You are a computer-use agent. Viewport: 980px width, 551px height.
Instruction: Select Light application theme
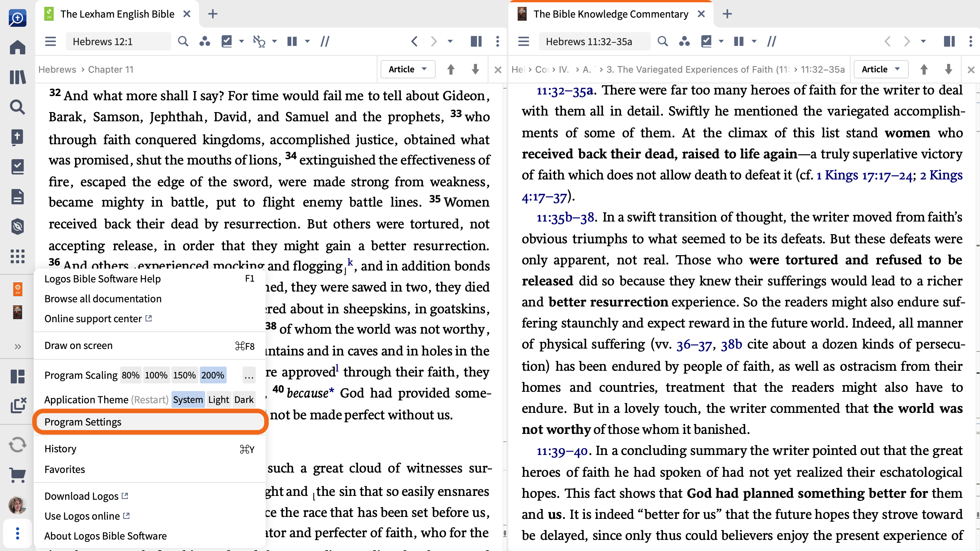click(219, 399)
